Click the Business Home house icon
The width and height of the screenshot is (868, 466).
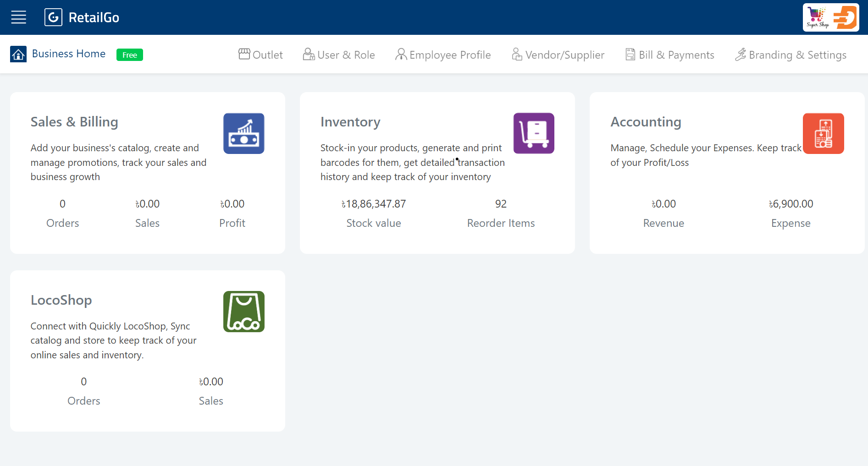pyautogui.click(x=18, y=55)
